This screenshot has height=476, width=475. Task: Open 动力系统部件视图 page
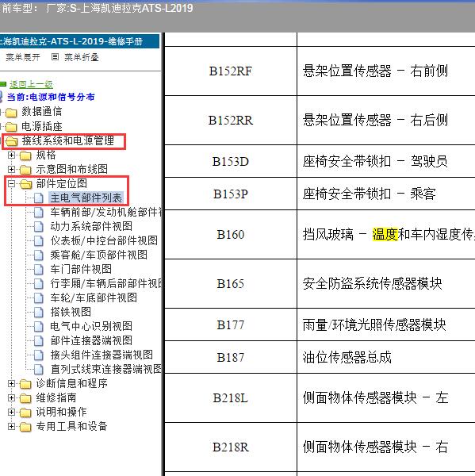(x=91, y=226)
